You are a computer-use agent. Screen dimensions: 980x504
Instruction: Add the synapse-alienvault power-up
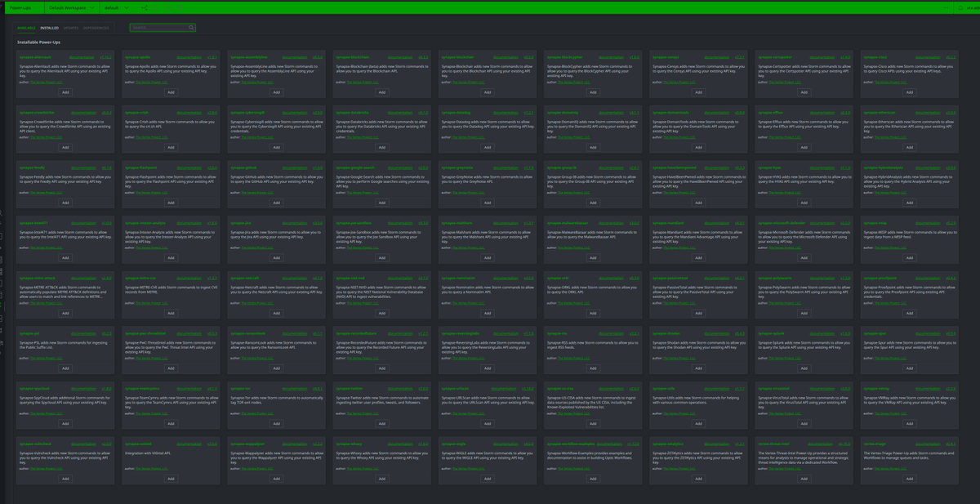[x=65, y=92]
